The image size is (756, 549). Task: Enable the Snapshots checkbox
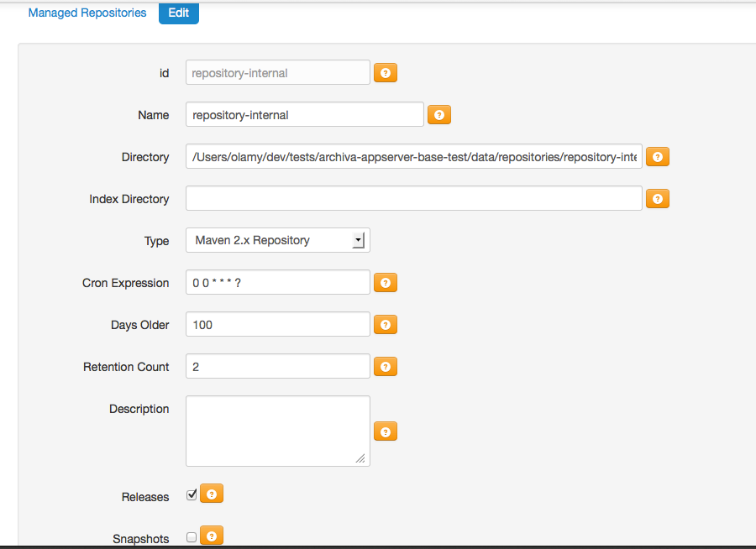click(192, 537)
